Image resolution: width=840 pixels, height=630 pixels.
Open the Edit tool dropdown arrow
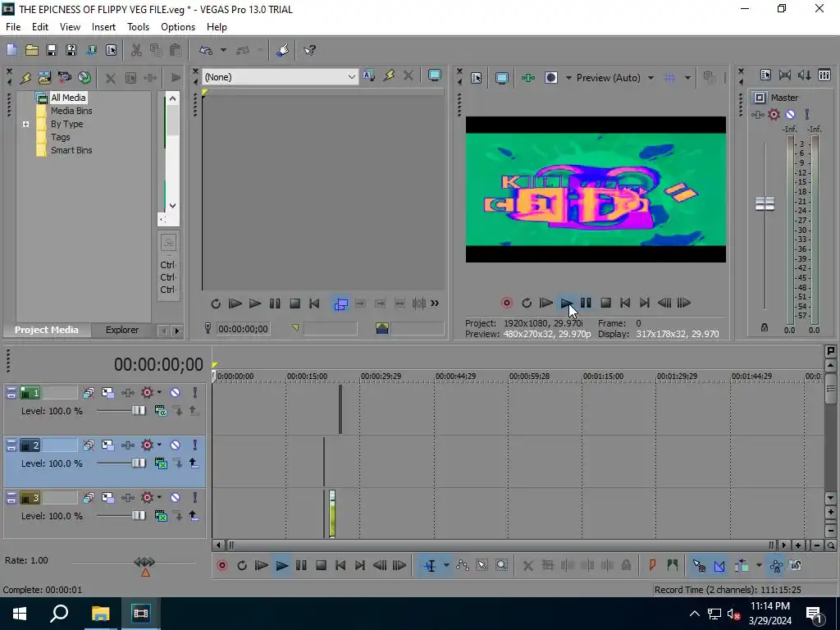(x=445, y=566)
